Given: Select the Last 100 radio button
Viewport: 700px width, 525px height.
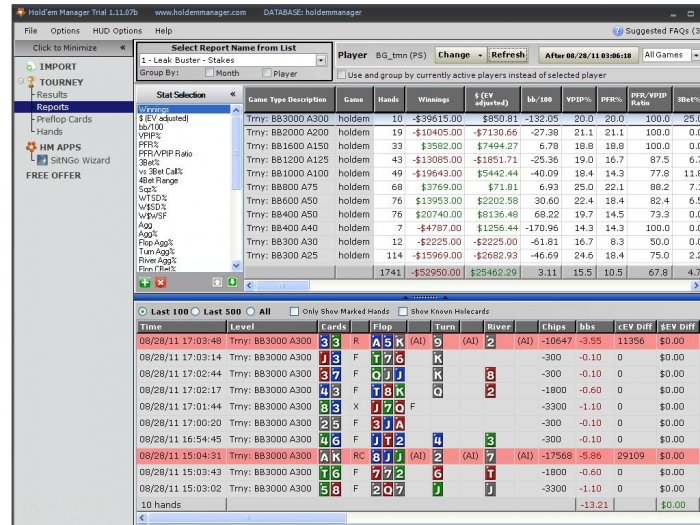Looking at the screenshot, I should [x=142, y=312].
